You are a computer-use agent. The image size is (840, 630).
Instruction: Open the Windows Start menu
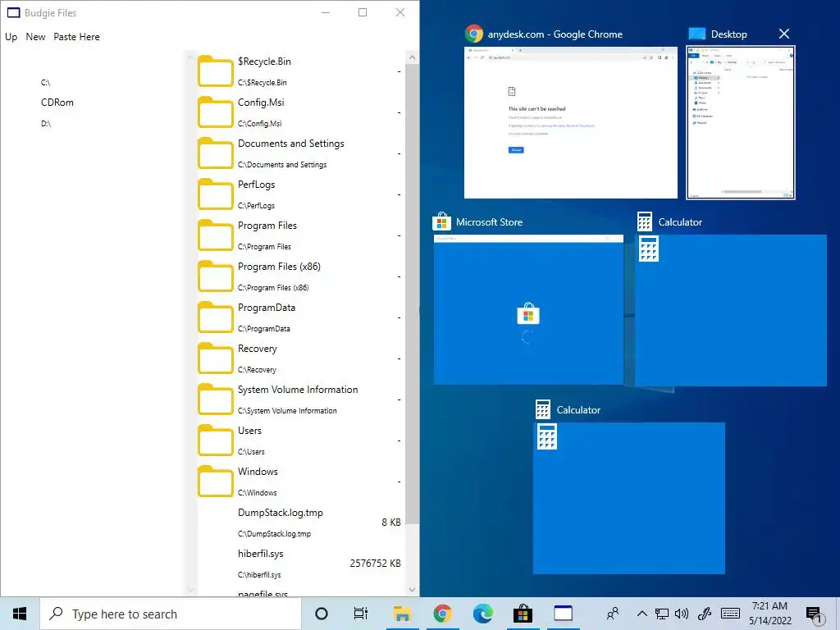[20, 614]
